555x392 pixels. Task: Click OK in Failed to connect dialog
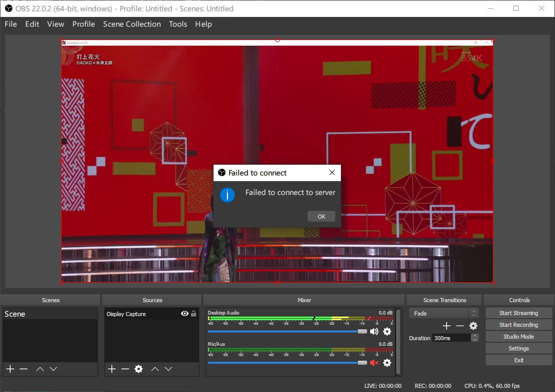pyautogui.click(x=321, y=217)
